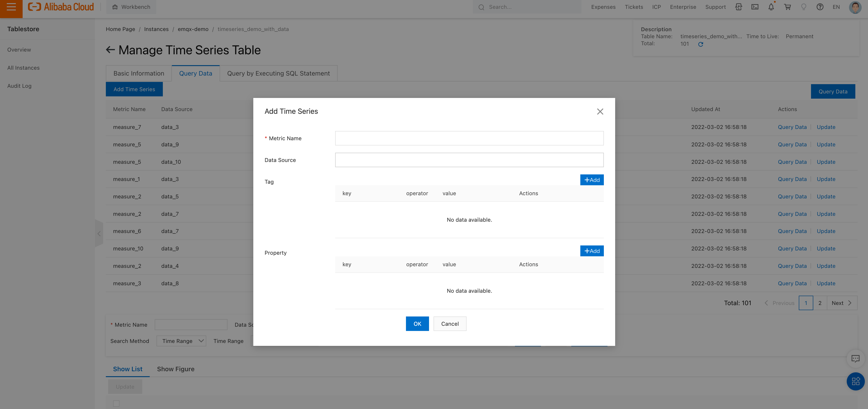Click the refresh icon next to Total 101
Screen dimensions: 868x409
pos(701,44)
